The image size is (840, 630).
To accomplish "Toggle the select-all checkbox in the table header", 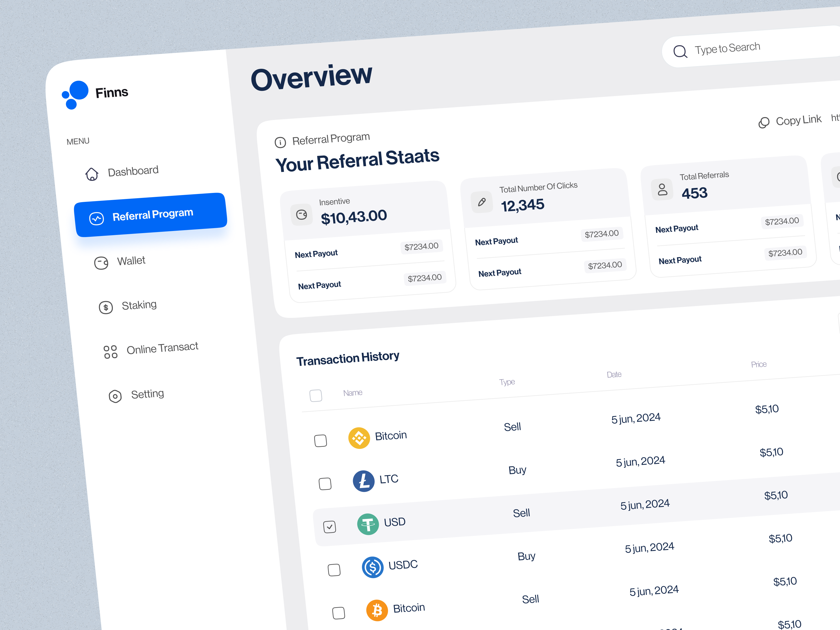I will tap(316, 395).
